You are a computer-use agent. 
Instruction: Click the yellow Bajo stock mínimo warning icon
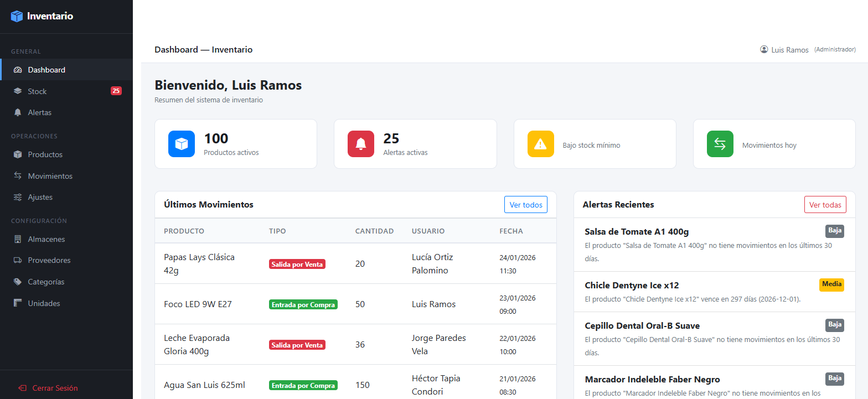pyautogui.click(x=541, y=144)
